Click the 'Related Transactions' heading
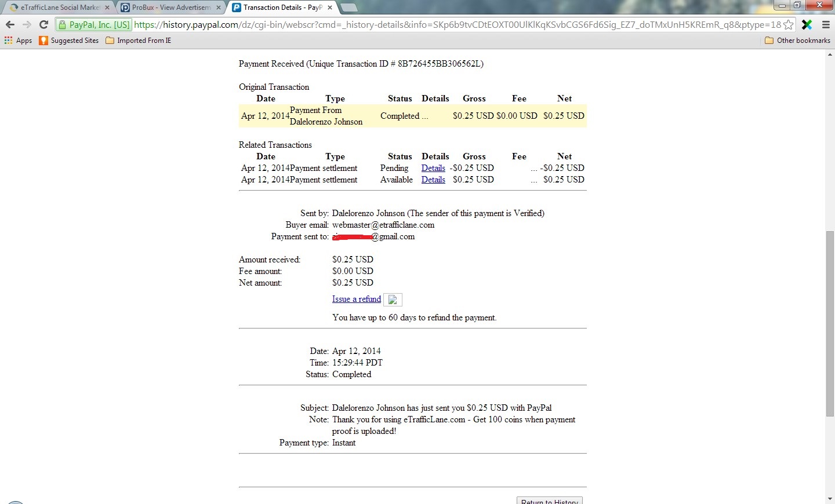835x504 pixels. point(275,145)
